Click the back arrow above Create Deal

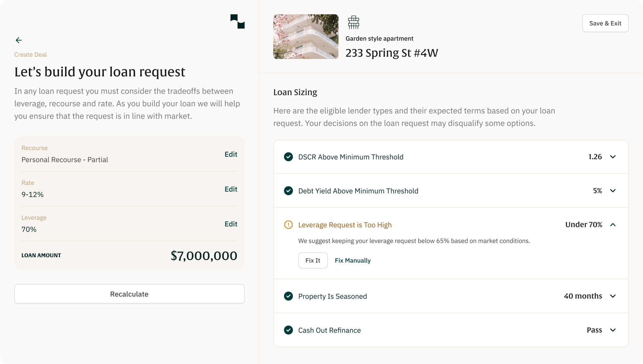19,40
